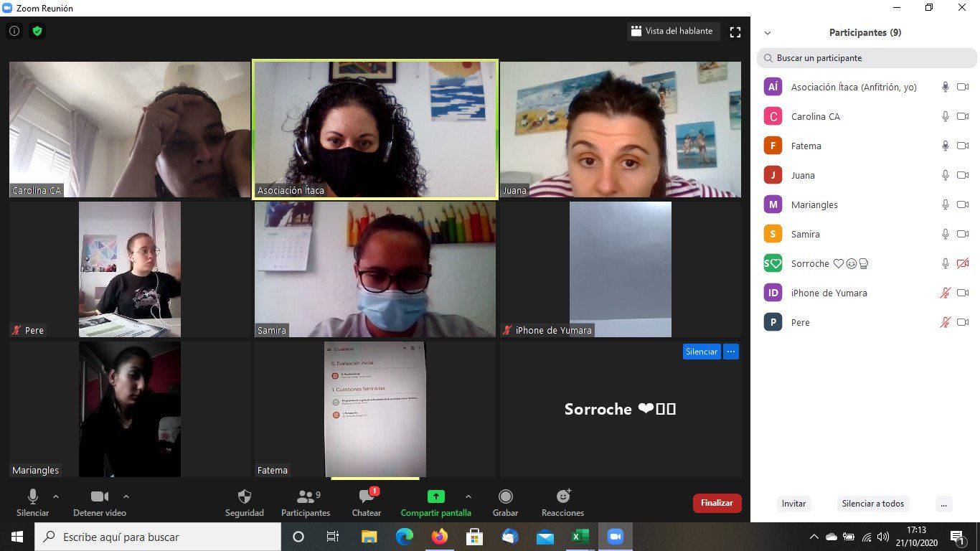The image size is (980, 551).
Task: Select Fatema shared document video tile
Action: (375, 409)
